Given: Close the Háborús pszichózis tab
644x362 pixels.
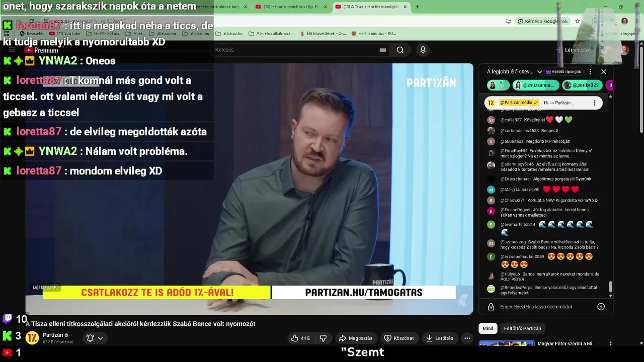Looking at the screenshot, I should click(326, 7).
